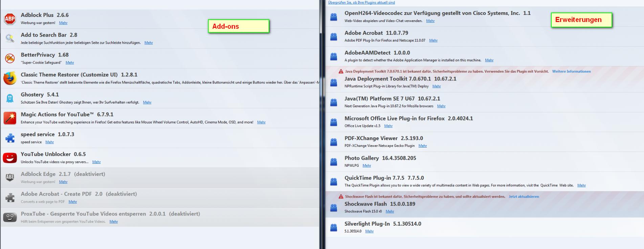This screenshot has width=644, height=249.
Task: Open 'Mehr' link for Java Deployment Toolkit
Action: click(x=437, y=86)
